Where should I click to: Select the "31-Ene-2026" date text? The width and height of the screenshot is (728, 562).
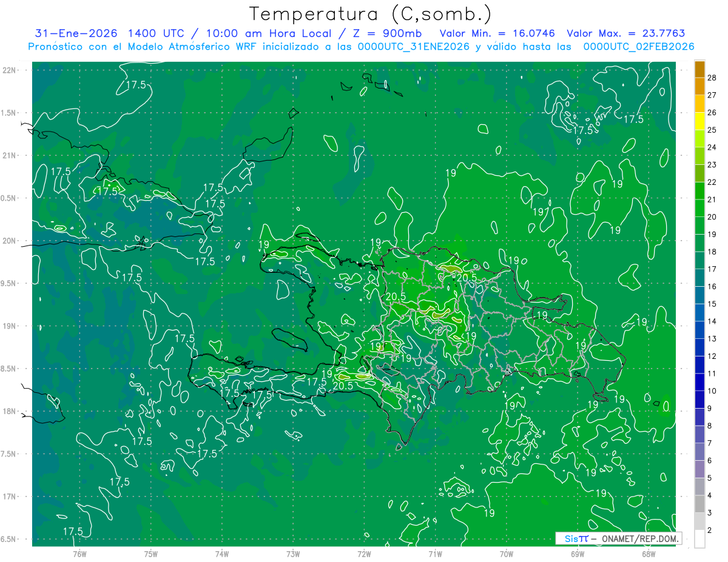pyautogui.click(x=76, y=33)
